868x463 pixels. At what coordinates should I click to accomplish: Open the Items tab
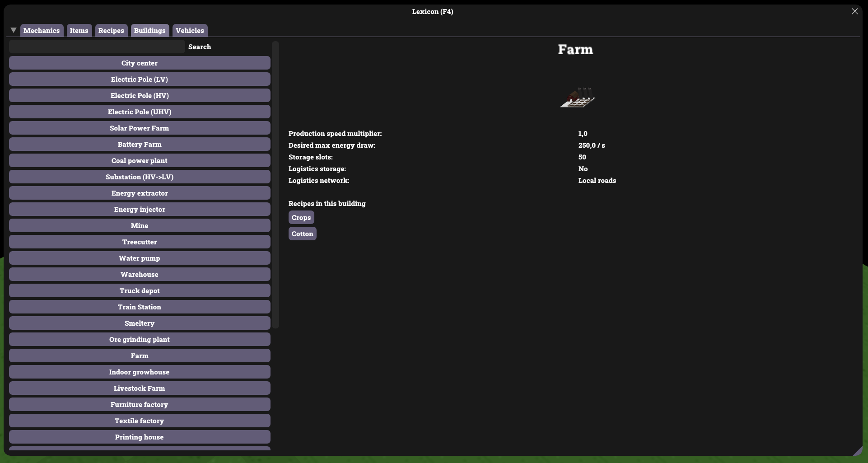tap(79, 31)
